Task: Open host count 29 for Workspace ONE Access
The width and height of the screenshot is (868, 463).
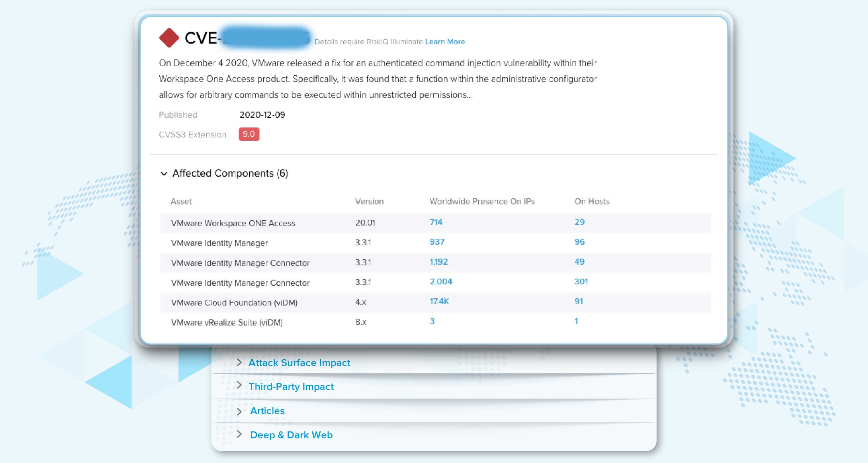Action: pyautogui.click(x=579, y=222)
